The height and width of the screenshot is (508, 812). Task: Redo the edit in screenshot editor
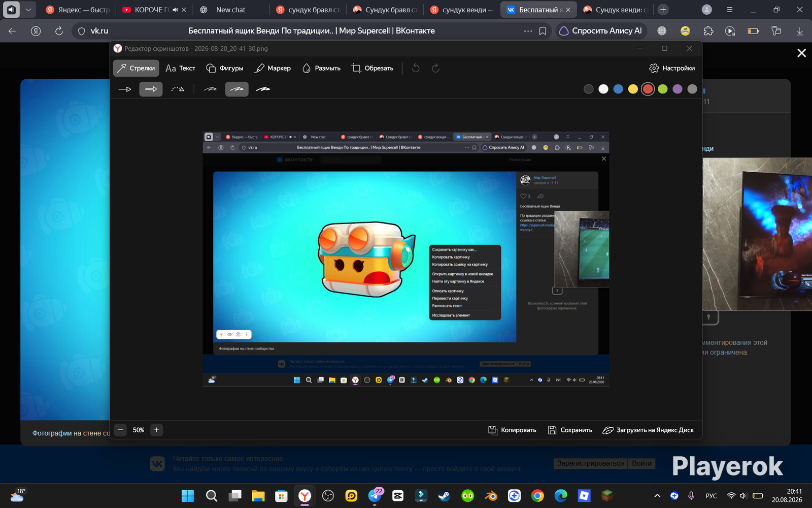[x=435, y=68]
